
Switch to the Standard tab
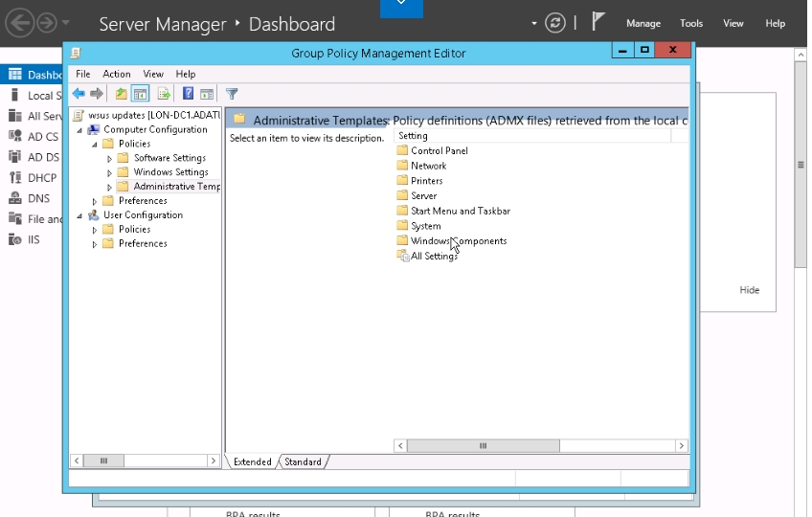point(303,461)
